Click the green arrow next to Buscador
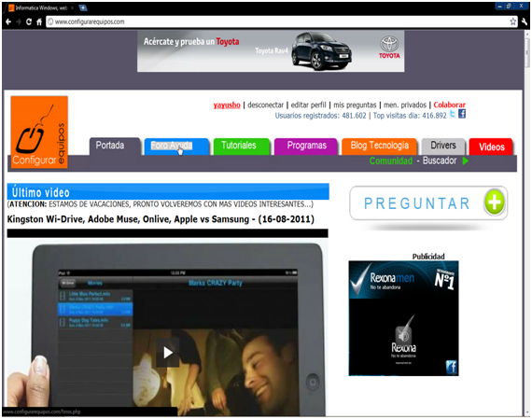This screenshot has height=419, width=532. [x=466, y=161]
